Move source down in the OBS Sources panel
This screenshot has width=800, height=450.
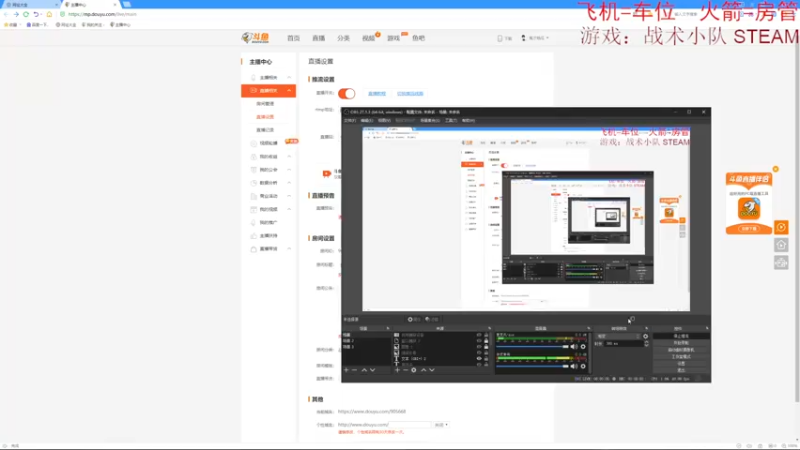tap(432, 370)
